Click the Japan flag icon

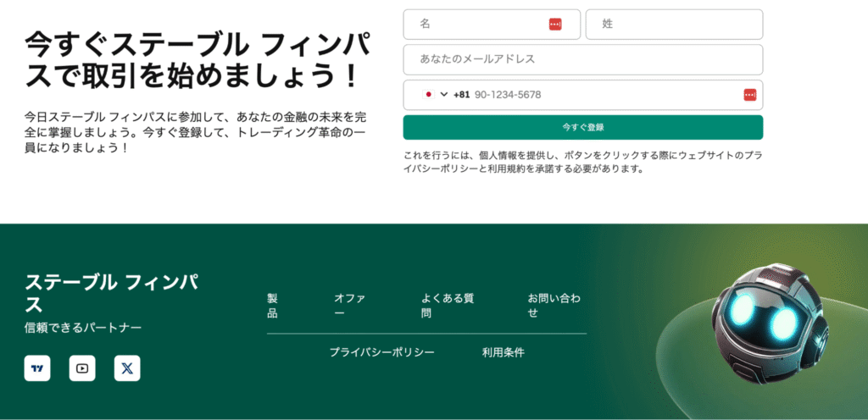428,95
